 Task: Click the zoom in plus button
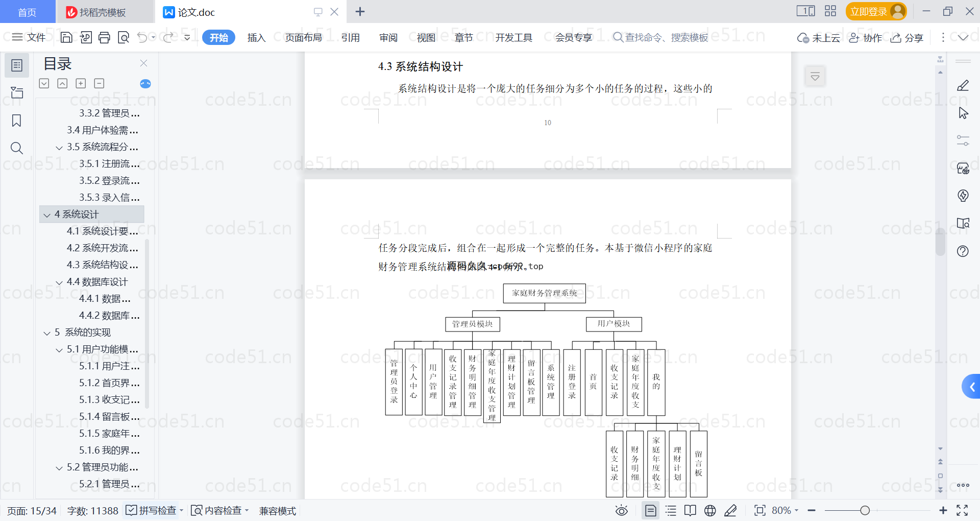(943, 511)
